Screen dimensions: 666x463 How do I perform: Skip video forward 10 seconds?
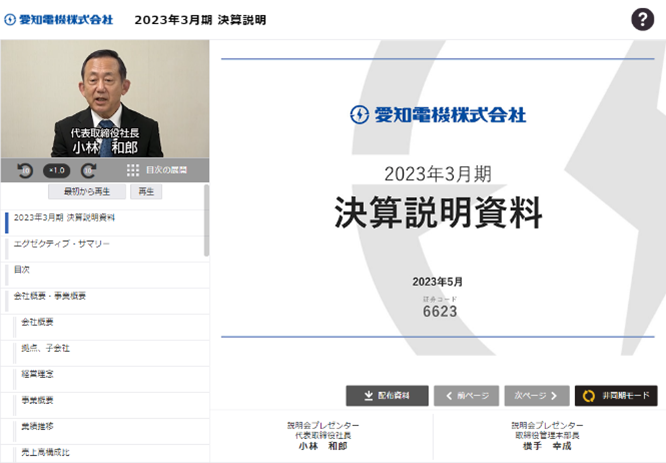click(88, 170)
